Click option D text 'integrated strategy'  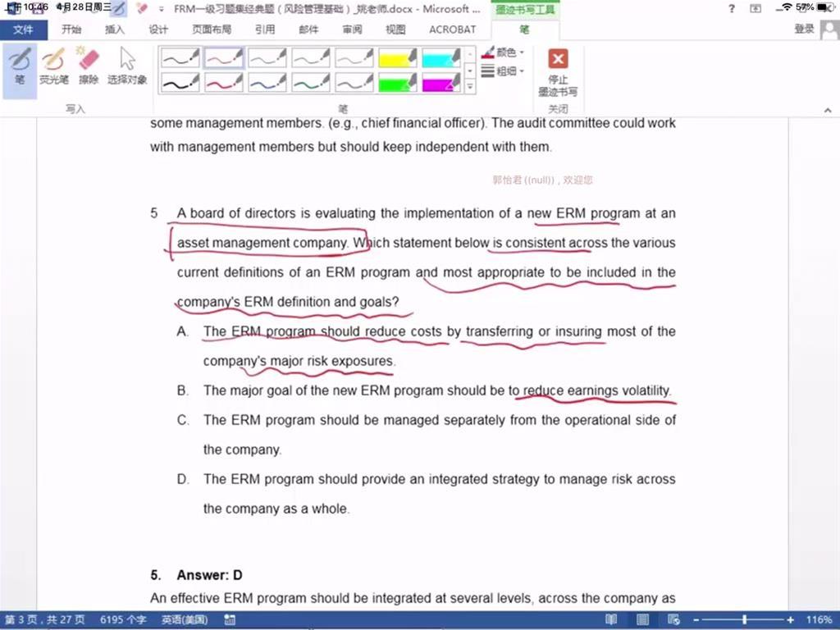(x=484, y=479)
